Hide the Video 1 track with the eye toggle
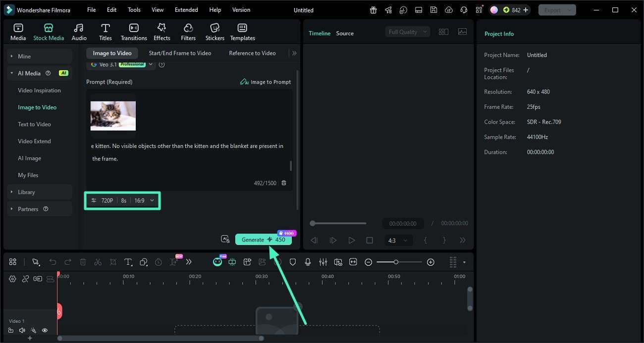This screenshot has width=644, height=343. (45, 330)
